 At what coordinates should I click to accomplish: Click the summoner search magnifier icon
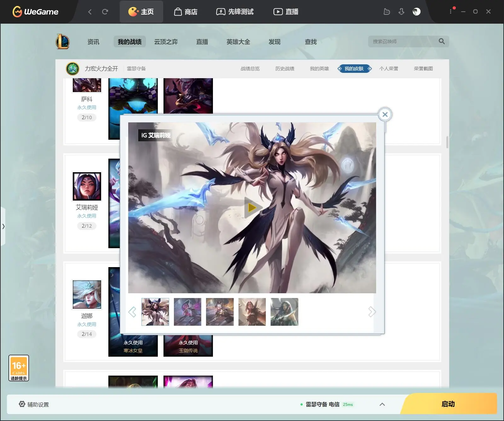click(442, 41)
